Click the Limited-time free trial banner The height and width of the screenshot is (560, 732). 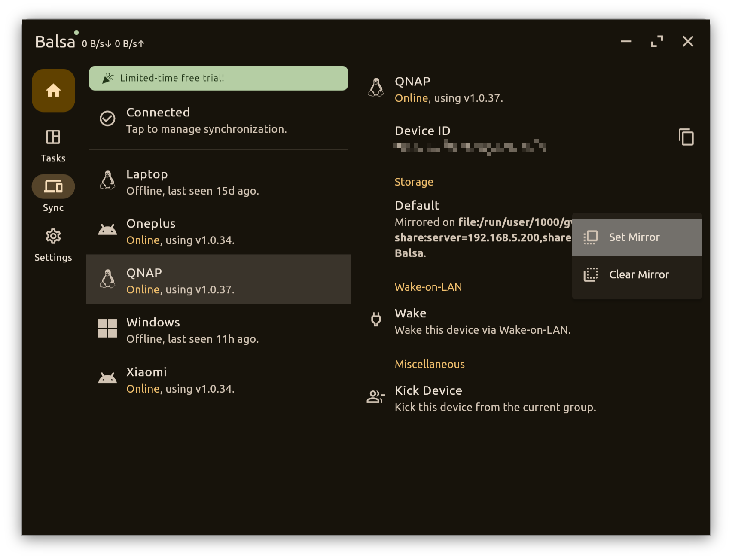click(x=218, y=78)
